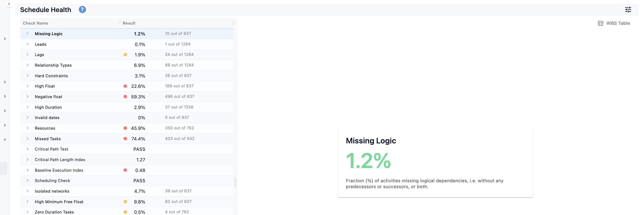Viewport: 644px width, 215px height.
Task: Open the filter settings sliders icon
Action: point(628,10)
